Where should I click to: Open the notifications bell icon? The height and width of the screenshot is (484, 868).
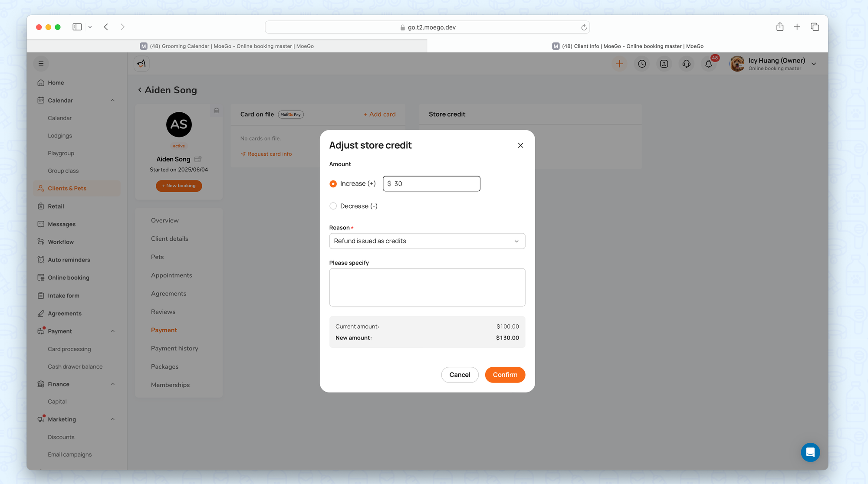(708, 64)
